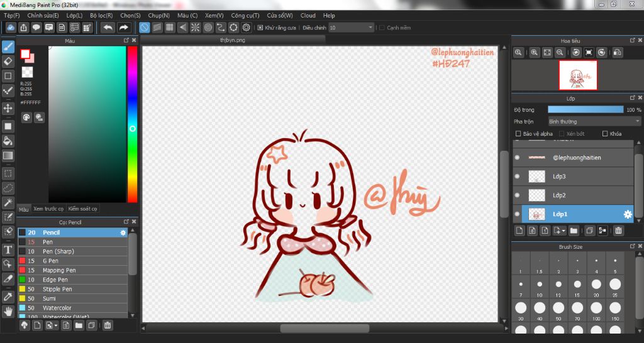
Task: Select the Watercolor brush
Action: coord(72,308)
